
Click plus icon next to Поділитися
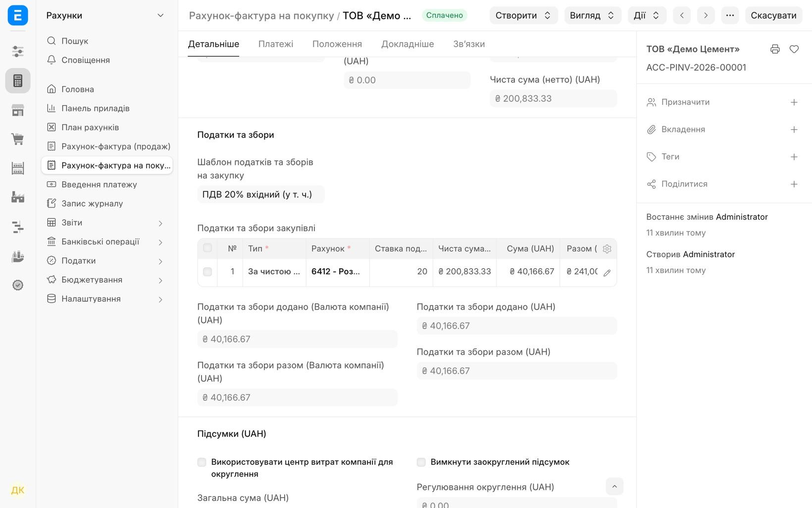[x=794, y=184]
